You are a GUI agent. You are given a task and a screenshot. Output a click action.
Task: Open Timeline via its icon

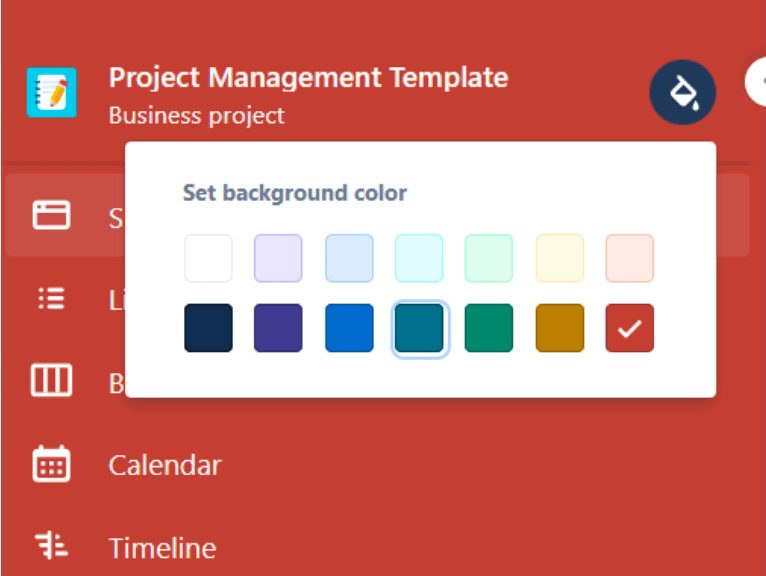[51, 547]
